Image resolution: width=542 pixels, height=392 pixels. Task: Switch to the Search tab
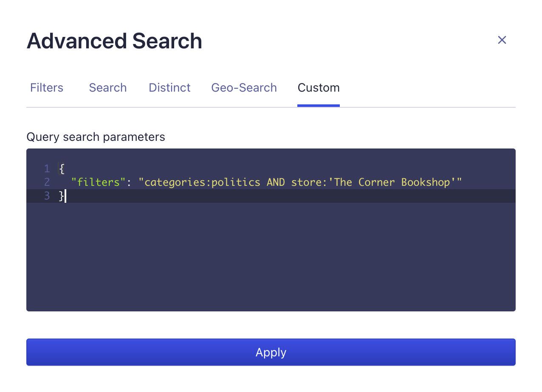pyautogui.click(x=107, y=88)
